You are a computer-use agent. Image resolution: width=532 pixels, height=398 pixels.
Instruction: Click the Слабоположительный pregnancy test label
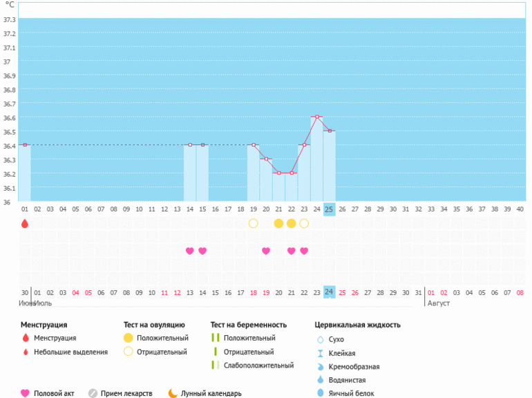[x=254, y=365]
